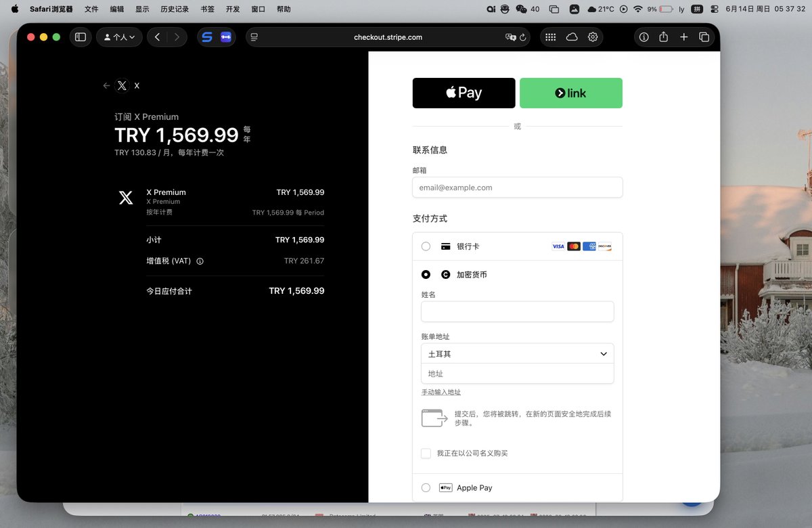Return to X using the left arrow
The height and width of the screenshot is (528, 812).
click(106, 86)
